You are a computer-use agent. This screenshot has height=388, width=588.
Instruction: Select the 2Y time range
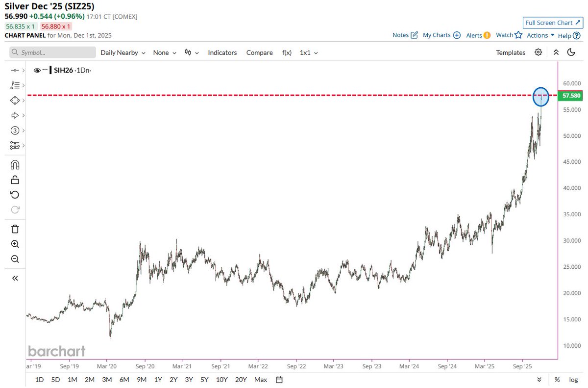coord(174,380)
